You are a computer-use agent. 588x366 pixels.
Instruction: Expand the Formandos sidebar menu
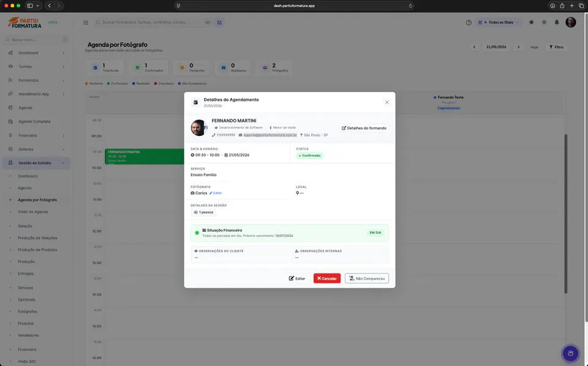(x=36, y=80)
